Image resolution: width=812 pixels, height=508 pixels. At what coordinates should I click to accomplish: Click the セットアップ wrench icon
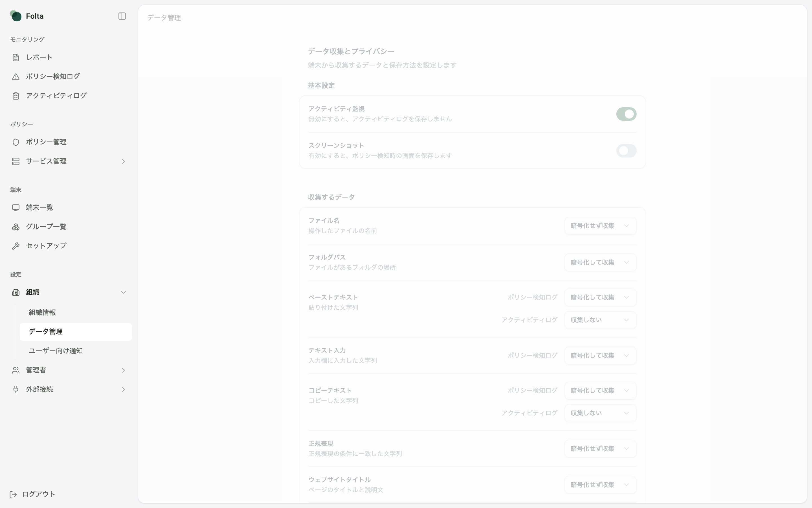[x=16, y=246]
